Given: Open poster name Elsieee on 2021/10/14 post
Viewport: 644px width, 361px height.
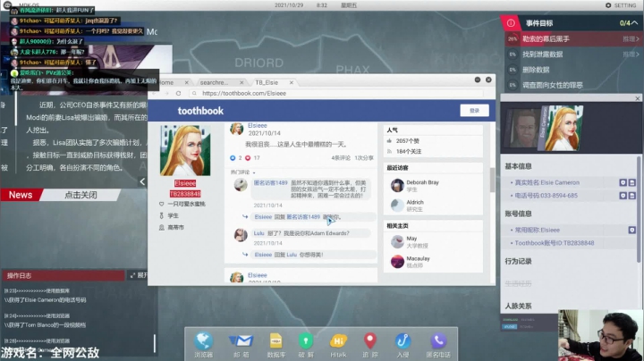Looking at the screenshot, I should click(x=258, y=125).
